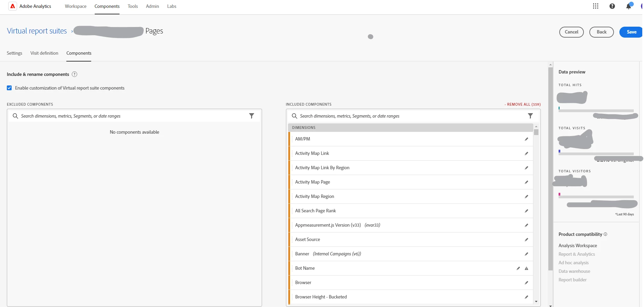Select the AM/PM dimension row
Image resolution: width=644 pixels, height=307 pixels.
coord(411,139)
